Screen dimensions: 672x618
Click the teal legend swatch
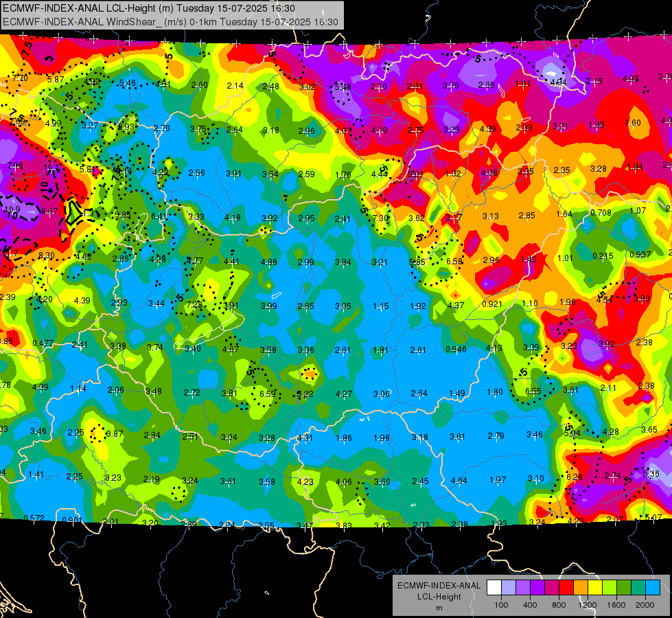pyautogui.click(x=638, y=588)
